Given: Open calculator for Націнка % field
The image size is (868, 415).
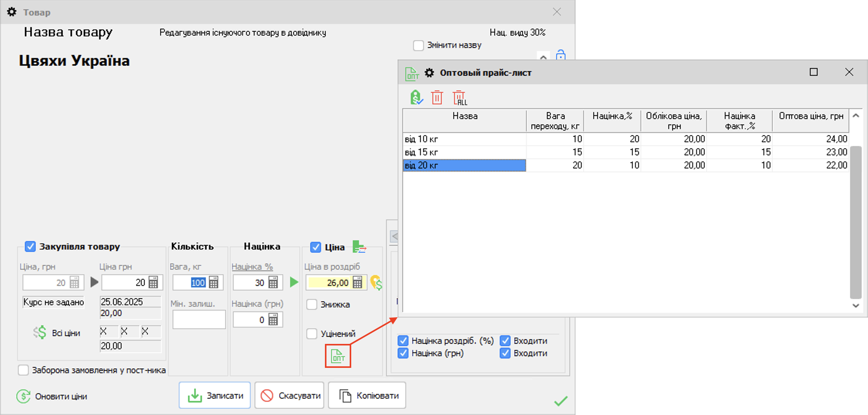Looking at the screenshot, I should [273, 282].
